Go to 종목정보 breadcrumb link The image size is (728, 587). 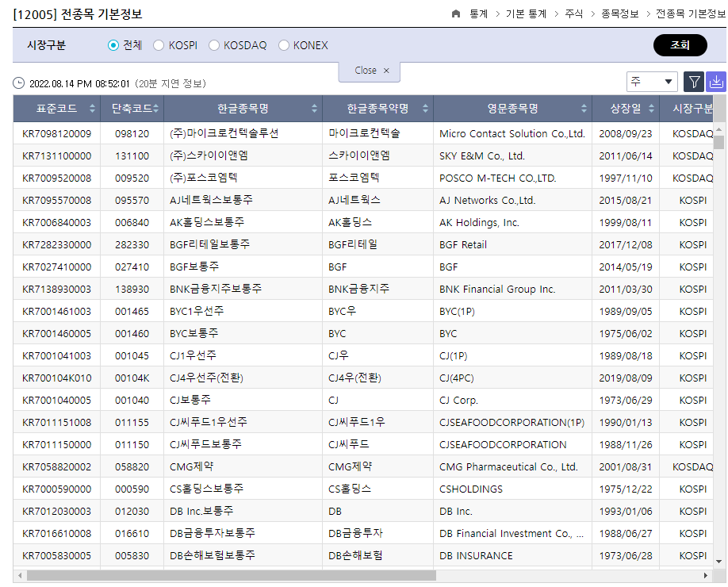(x=620, y=14)
